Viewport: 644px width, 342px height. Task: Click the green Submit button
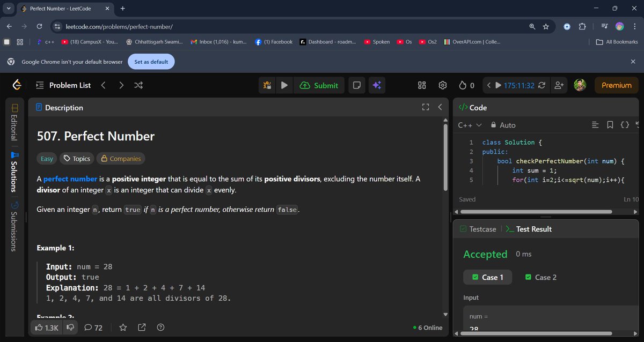pos(319,85)
